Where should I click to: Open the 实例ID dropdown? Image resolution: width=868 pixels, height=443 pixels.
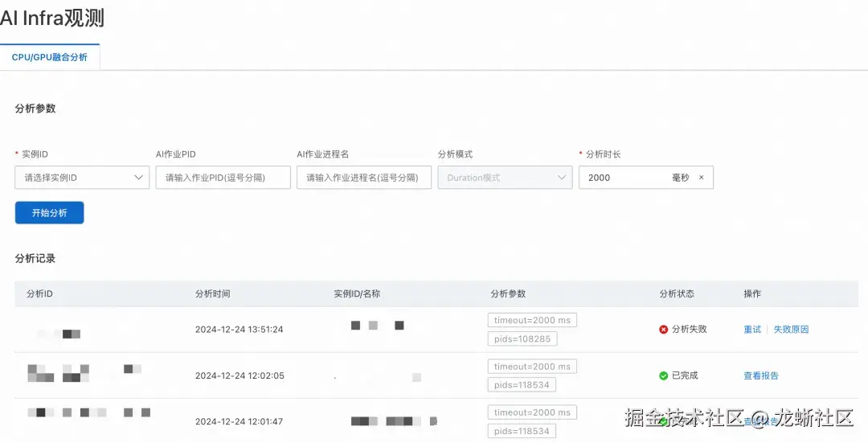pyautogui.click(x=82, y=178)
